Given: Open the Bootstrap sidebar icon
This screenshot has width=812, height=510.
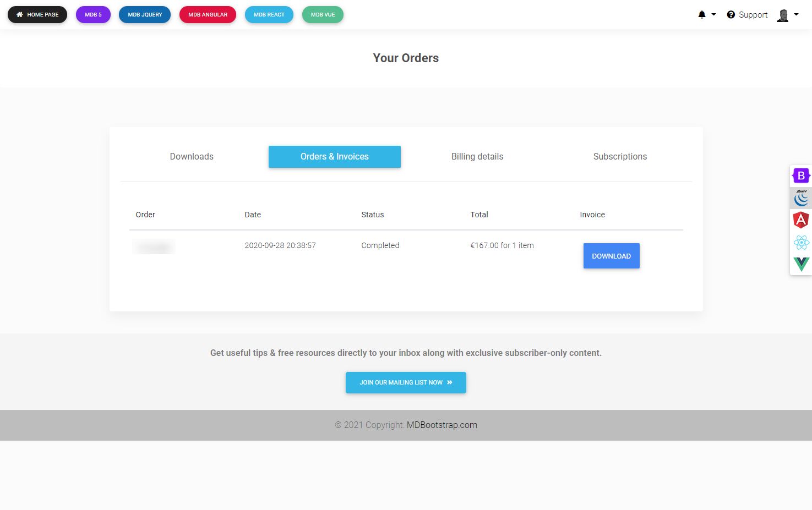Looking at the screenshot, I should tap(801, 176).
